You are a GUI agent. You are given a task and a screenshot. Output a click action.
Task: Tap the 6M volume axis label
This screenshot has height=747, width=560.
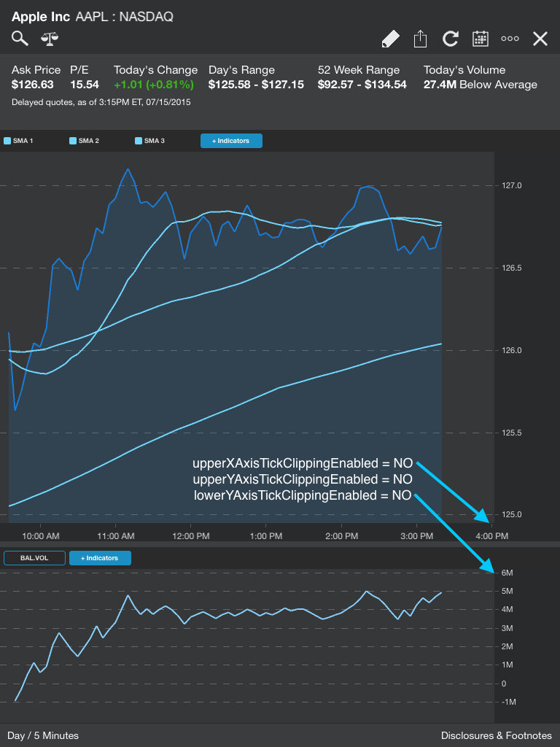coord(507,573)
